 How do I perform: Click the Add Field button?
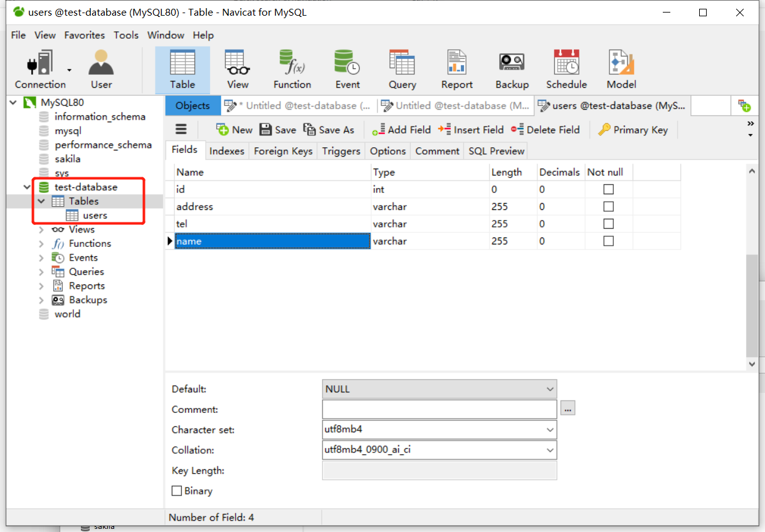tap(401, 130)
